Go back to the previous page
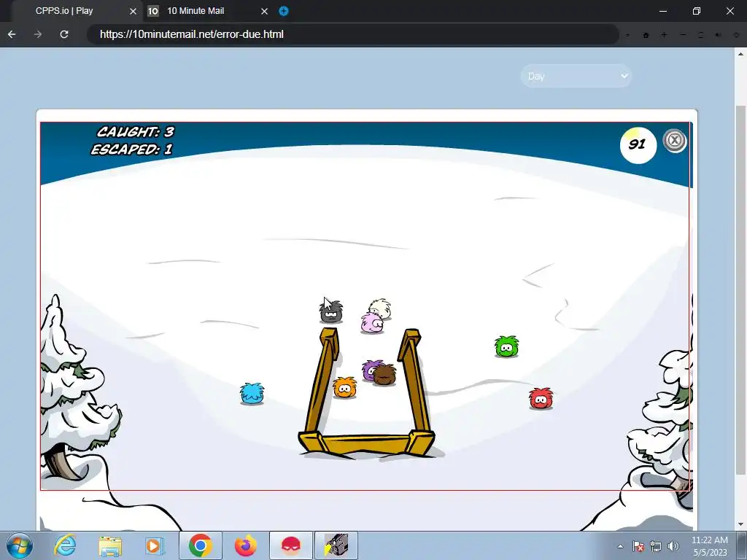The image size is (747, 560). [12, 34]
